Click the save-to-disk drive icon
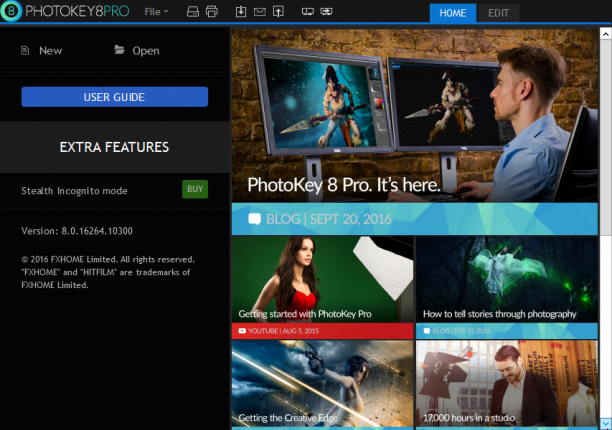The height and width of the screenshot is (430, 612). pos(193,12)
